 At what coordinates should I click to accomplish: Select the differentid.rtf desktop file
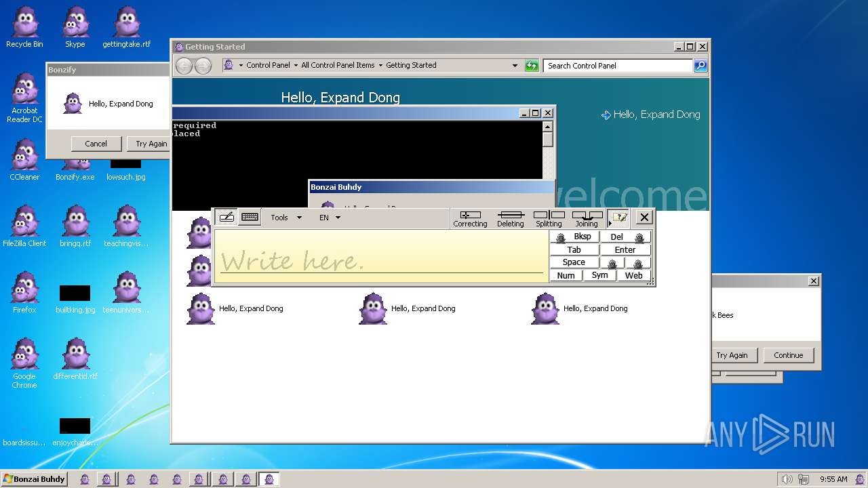pyautogui.click(x=75, y=359)
